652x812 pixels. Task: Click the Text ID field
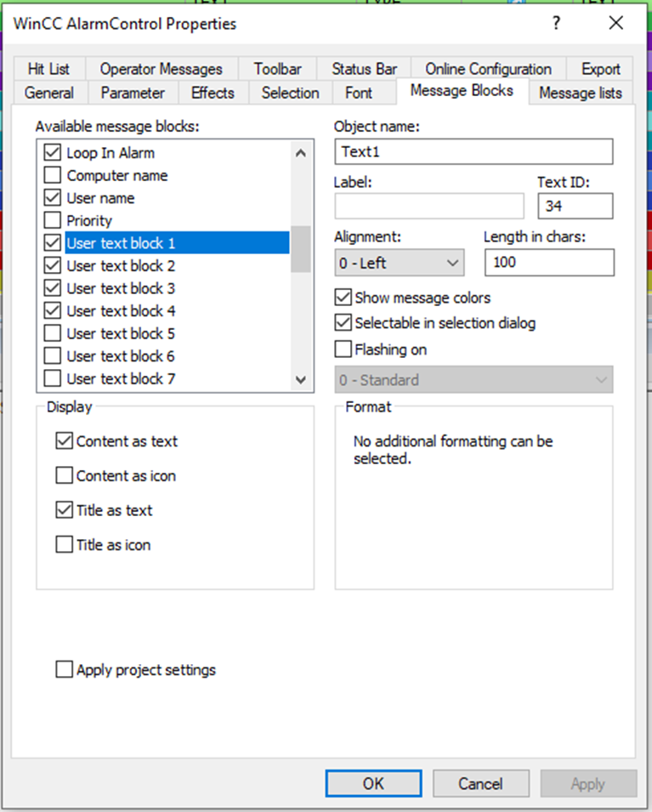(x=575, y=206)
